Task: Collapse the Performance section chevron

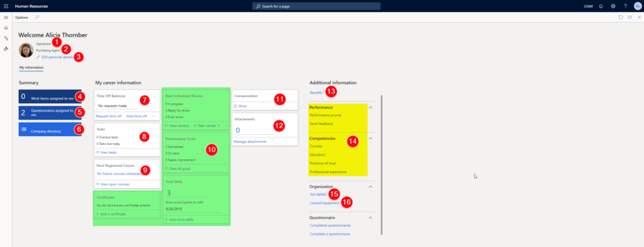Action: (370, 108)
